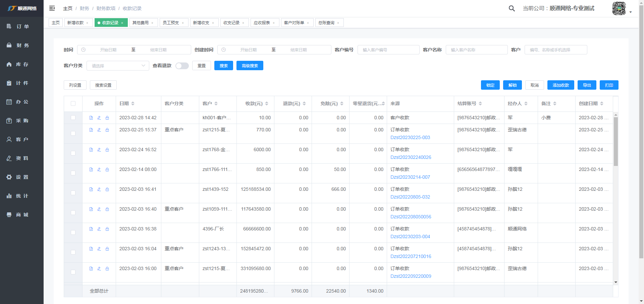This screenshot has width=644, height=304.
Task: Open the 订单 sidebar menu
Action: pyautogui.click(x=22, y=26)
